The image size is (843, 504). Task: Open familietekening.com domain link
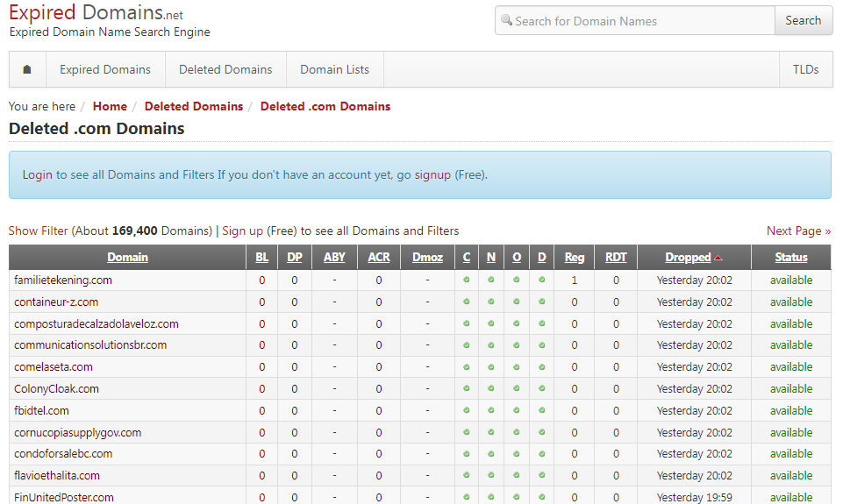[63, 280]
